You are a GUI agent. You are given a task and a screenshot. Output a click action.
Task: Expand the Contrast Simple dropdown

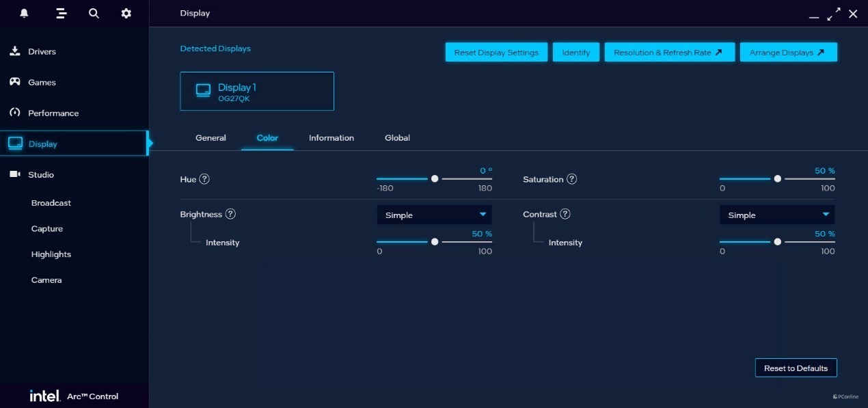pyautogui.click(x=777, y=215)
